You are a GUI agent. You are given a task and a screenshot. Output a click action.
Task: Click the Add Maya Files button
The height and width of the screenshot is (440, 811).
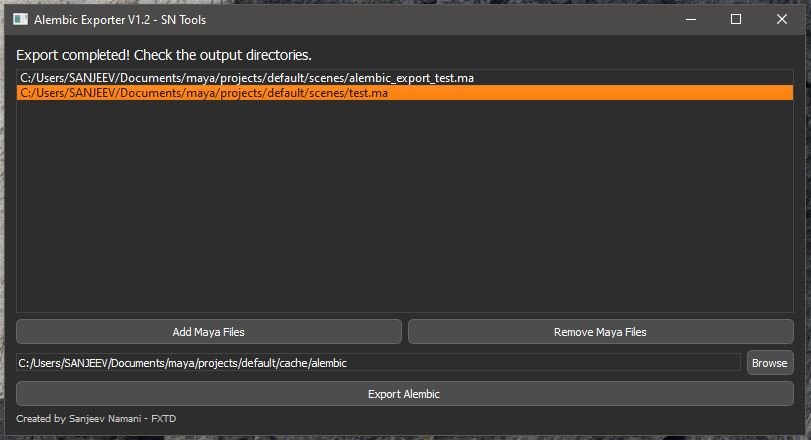pyautogui.click(x=208, y=332)
